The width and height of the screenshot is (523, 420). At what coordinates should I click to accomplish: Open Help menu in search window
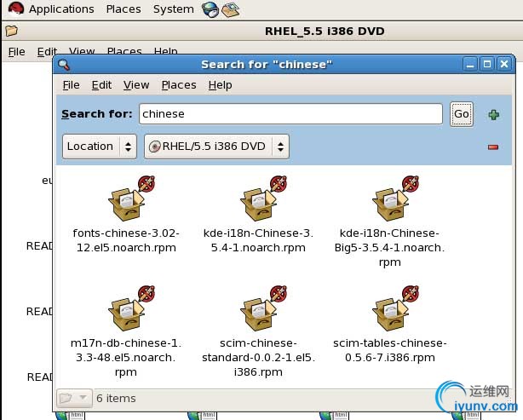[220, 85]
